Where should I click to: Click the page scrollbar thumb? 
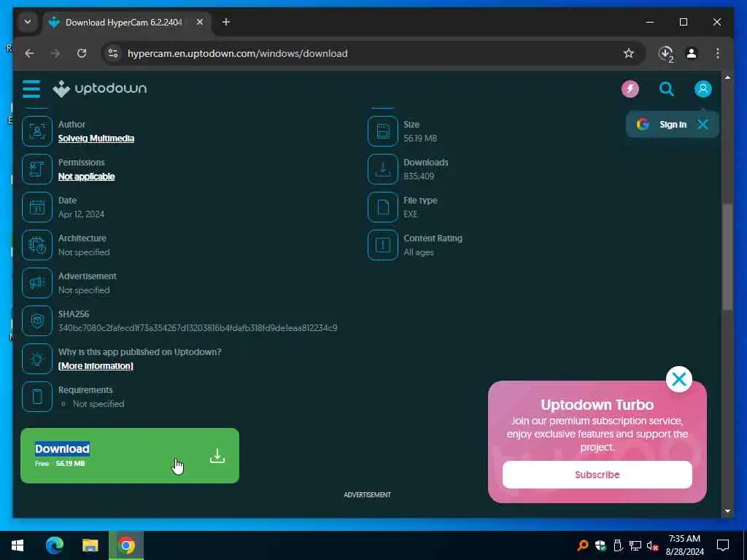727,257
